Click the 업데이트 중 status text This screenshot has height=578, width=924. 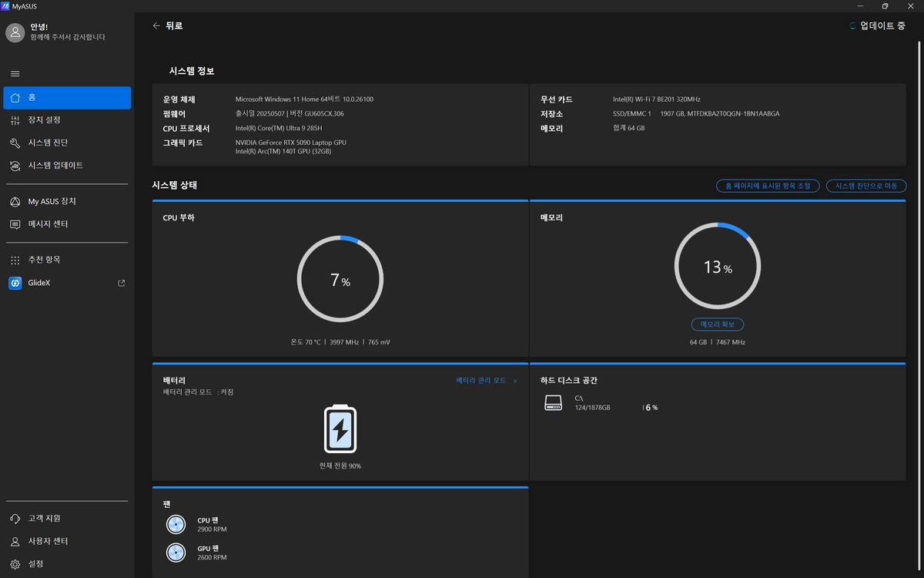click(x=882, y=25)
